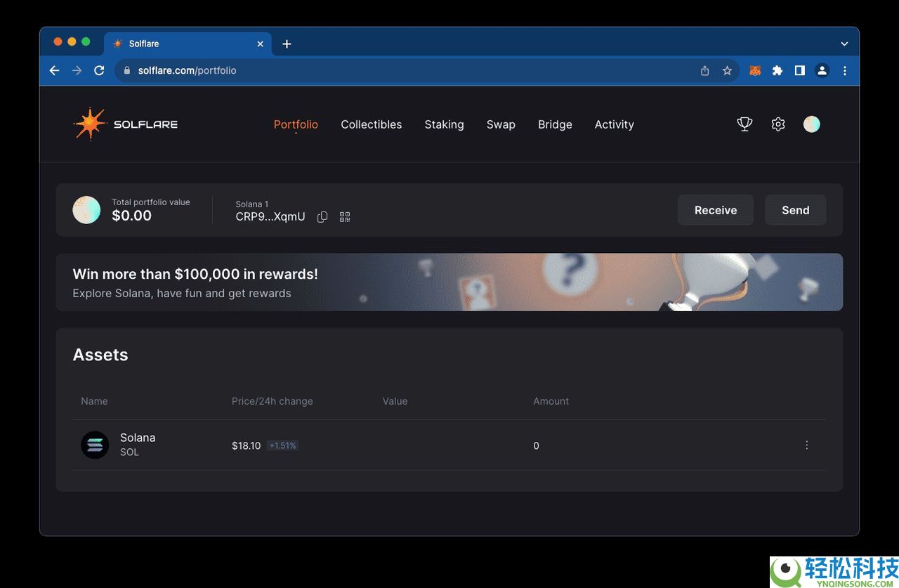This screenshot has height=588, width=899.
Task: Select the Solflare browser tab
Action: (x=187, y=44)
